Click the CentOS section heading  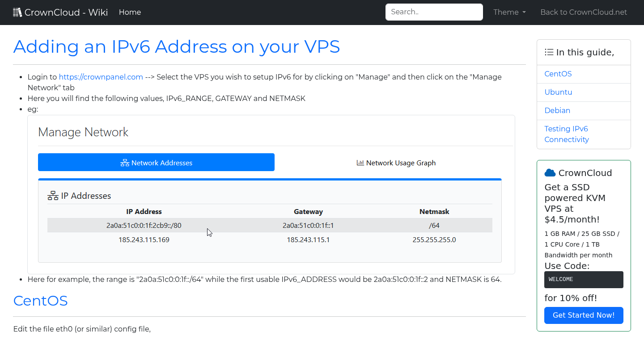pyautogui.click(x=41, y=301)
